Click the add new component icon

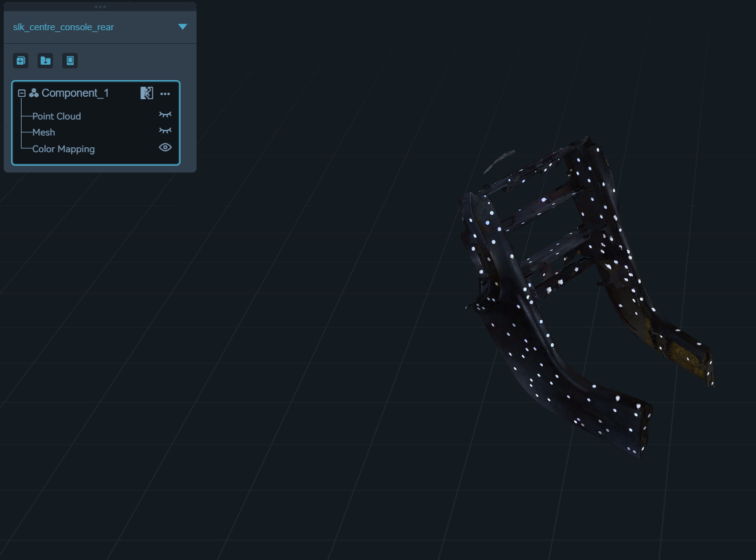21,60
